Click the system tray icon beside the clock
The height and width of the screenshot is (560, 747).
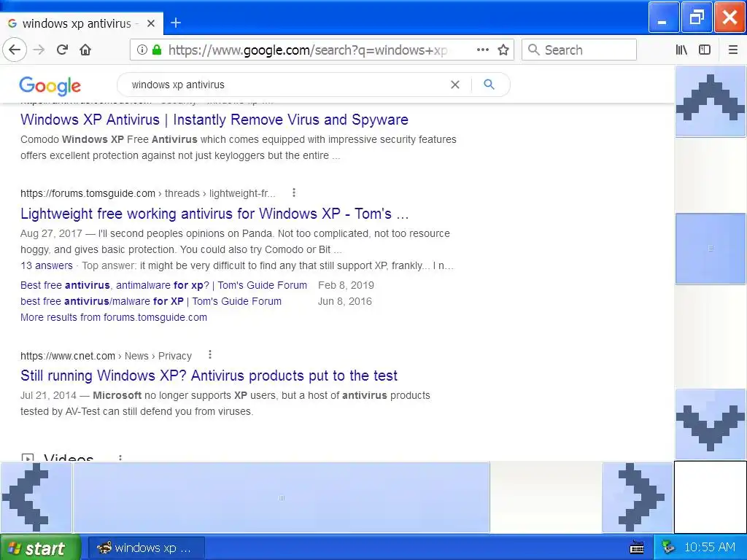pos(668,548)
